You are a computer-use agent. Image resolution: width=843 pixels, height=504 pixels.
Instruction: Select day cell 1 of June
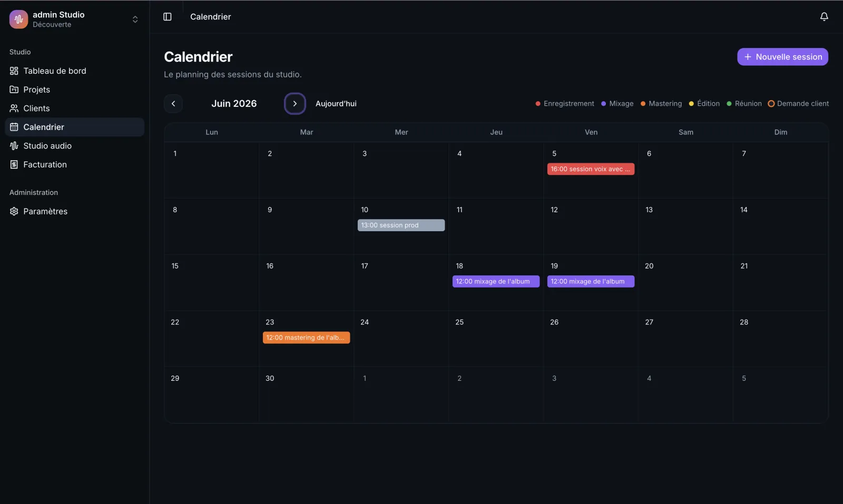point(211,170)
